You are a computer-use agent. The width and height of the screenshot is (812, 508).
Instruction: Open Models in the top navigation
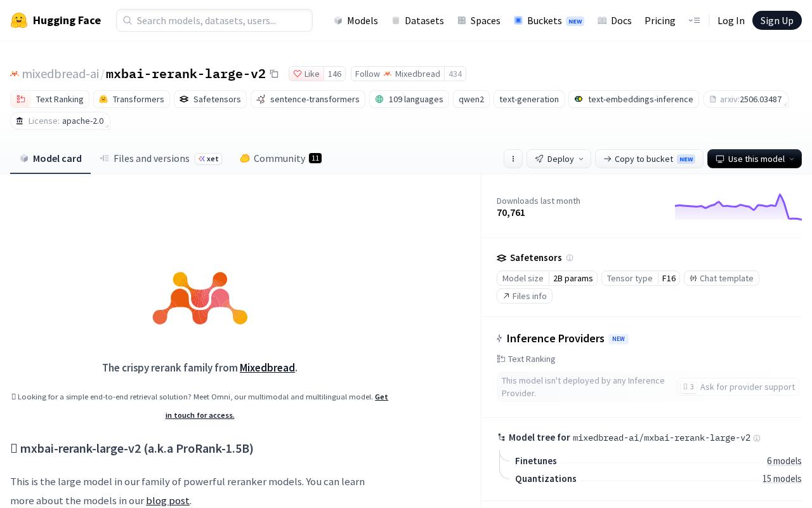click(356, 20)
